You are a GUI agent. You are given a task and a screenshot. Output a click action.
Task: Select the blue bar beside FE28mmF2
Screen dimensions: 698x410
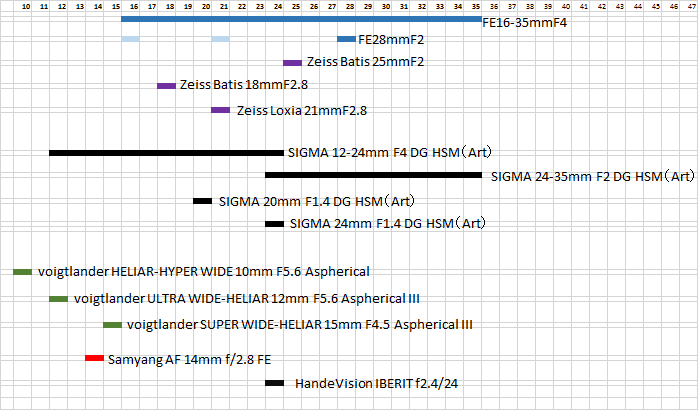pyautogui.click(x=346, y=39)
